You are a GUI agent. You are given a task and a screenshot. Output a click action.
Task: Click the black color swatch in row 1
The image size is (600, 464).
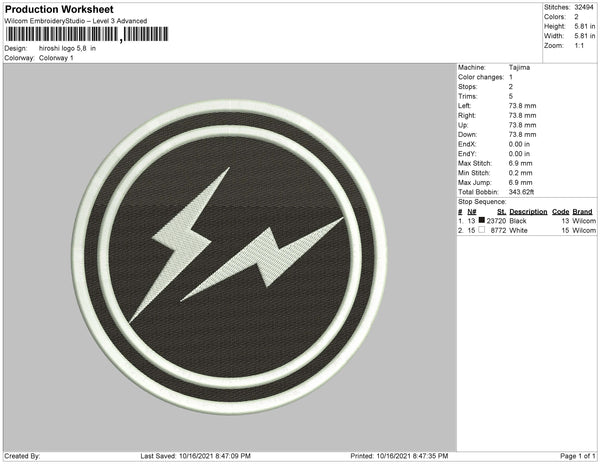pyautogui.click(x=482, y=220)
